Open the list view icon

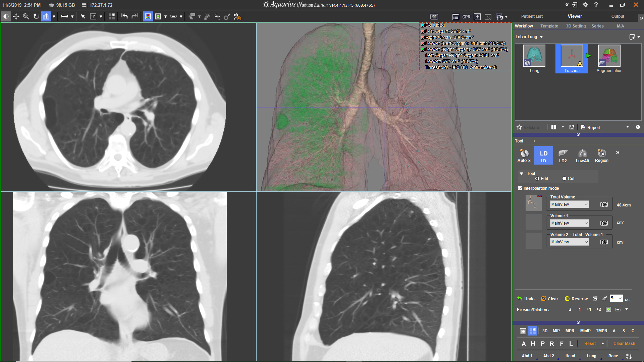point(455,17)
